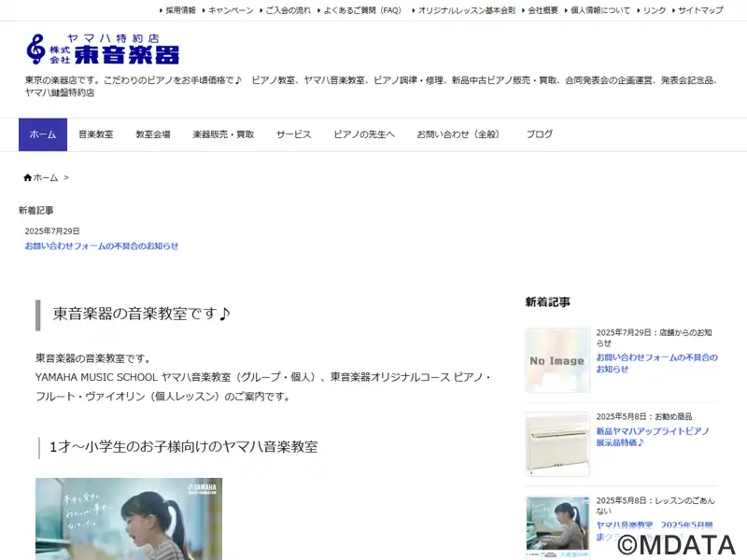Select ブログ in main navigation

click(x=540, y=134)
